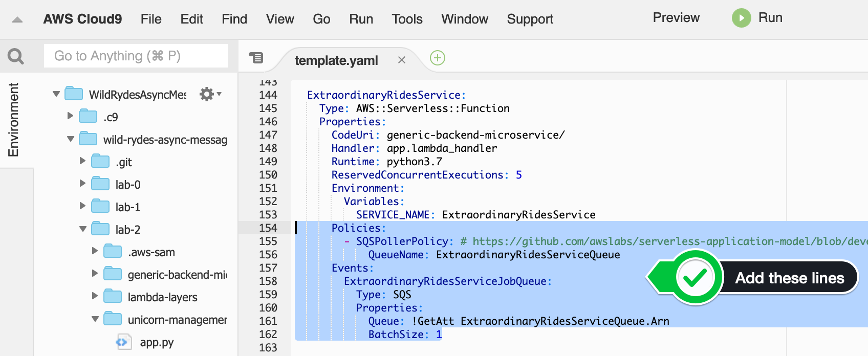This screenshot has height=356, width=868.
Task: Click the Go to Anything search field
Action: coord(136,56)
